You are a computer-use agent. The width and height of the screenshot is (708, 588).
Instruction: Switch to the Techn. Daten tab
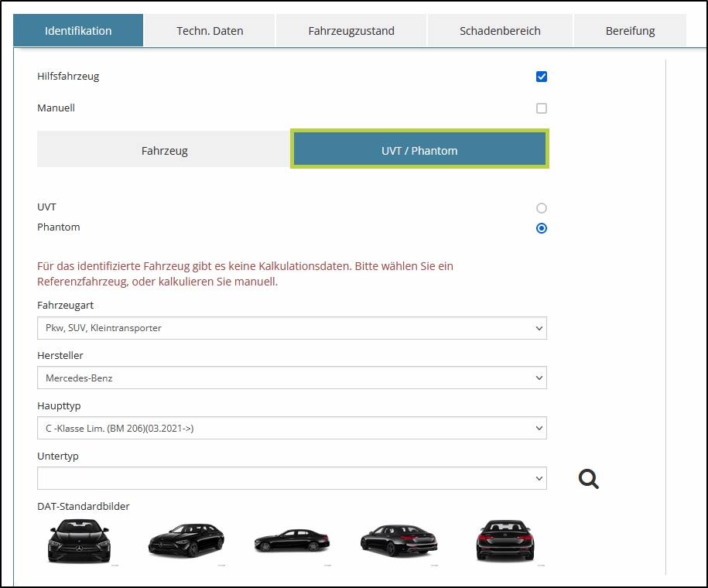[210, 31]
